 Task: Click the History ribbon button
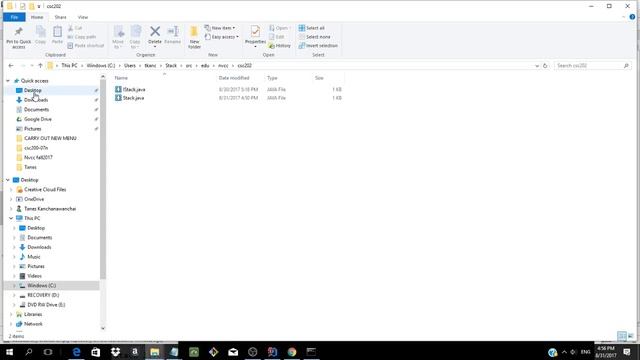280,46
